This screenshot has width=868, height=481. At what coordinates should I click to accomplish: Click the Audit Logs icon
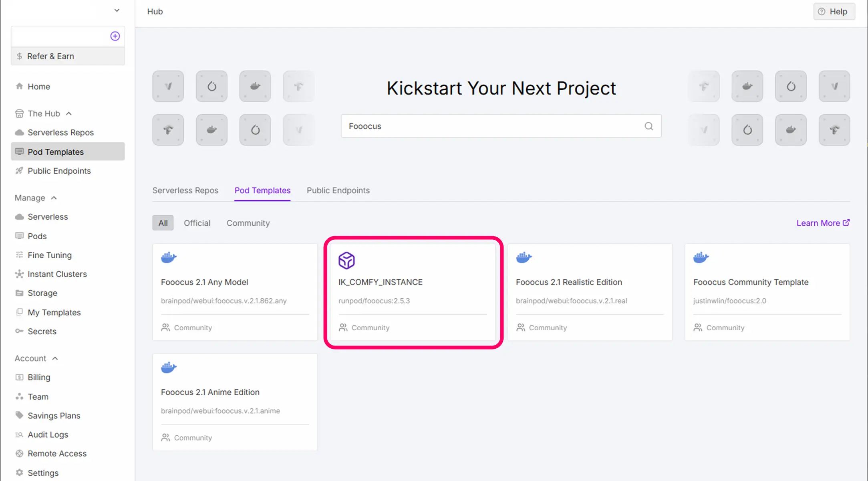[19, 435]
